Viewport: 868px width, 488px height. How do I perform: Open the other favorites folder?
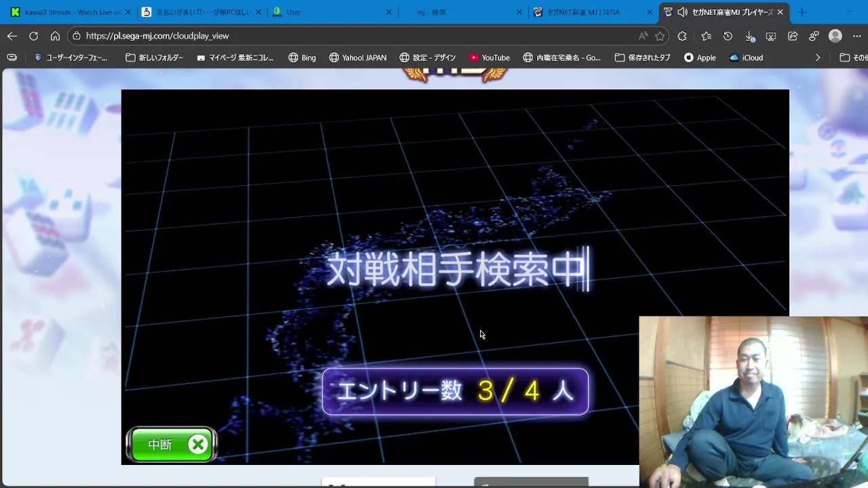[x=853, y=58]
